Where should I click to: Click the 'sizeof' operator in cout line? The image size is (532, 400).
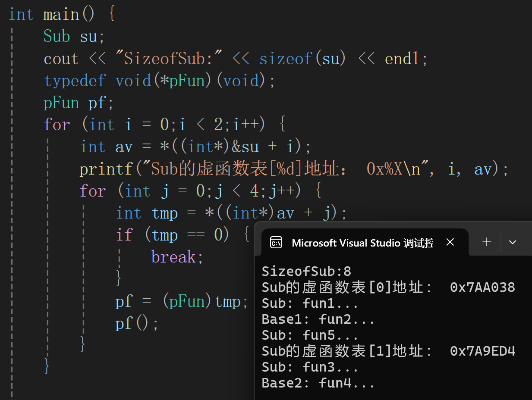pos(285,58)
